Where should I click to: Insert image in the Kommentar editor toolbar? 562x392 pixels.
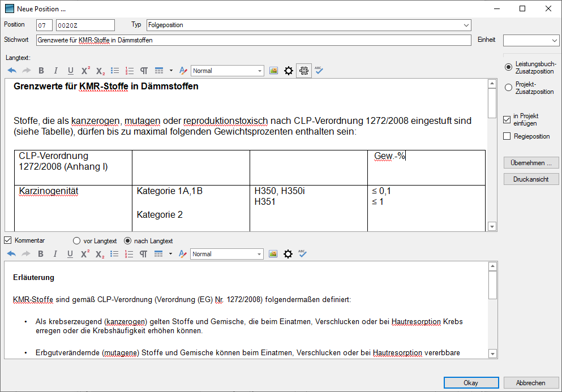click(x=273, y=254)
